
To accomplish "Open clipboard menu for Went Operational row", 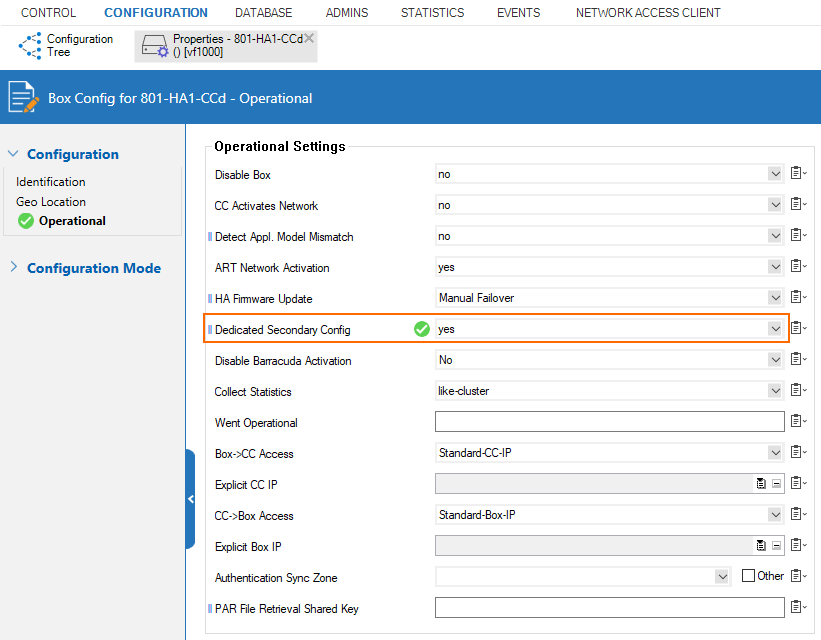I will click(798, 421).
